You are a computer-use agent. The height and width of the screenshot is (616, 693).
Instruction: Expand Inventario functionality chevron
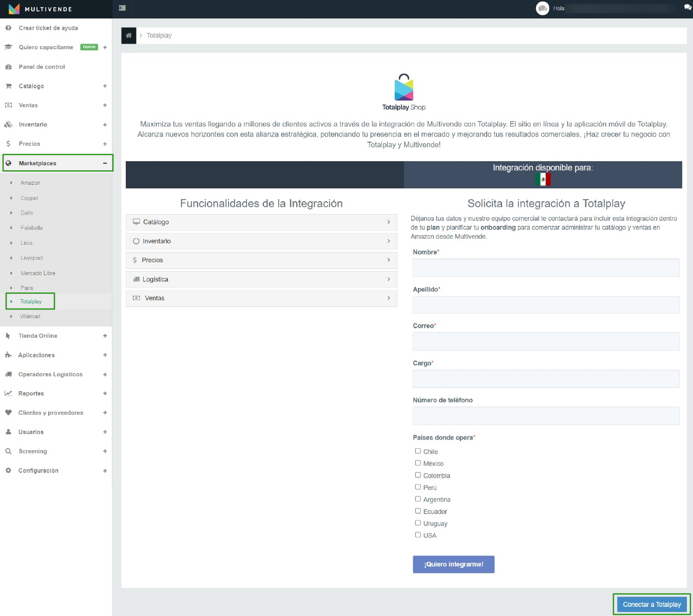pos(389,241)
